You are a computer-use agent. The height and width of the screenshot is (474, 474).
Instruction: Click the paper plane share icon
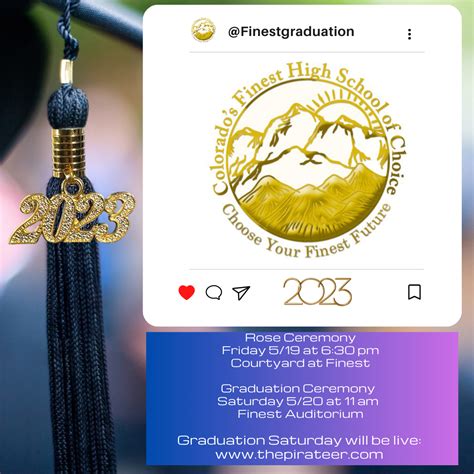[x=241, y=292]
